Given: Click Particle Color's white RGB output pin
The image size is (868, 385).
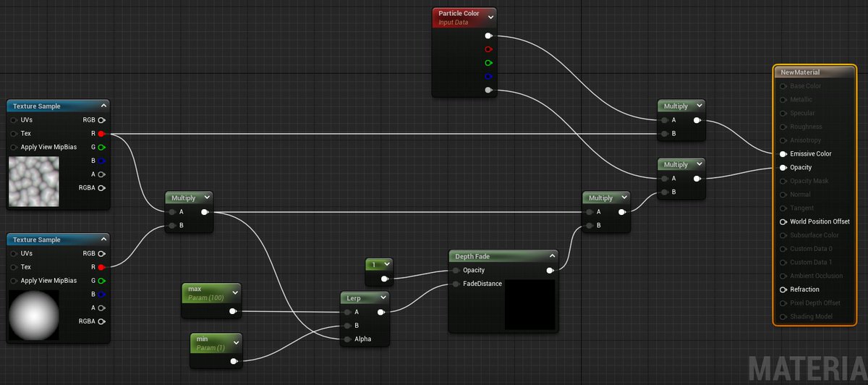Looking at the screenshot, I should [x=489, y=35].
